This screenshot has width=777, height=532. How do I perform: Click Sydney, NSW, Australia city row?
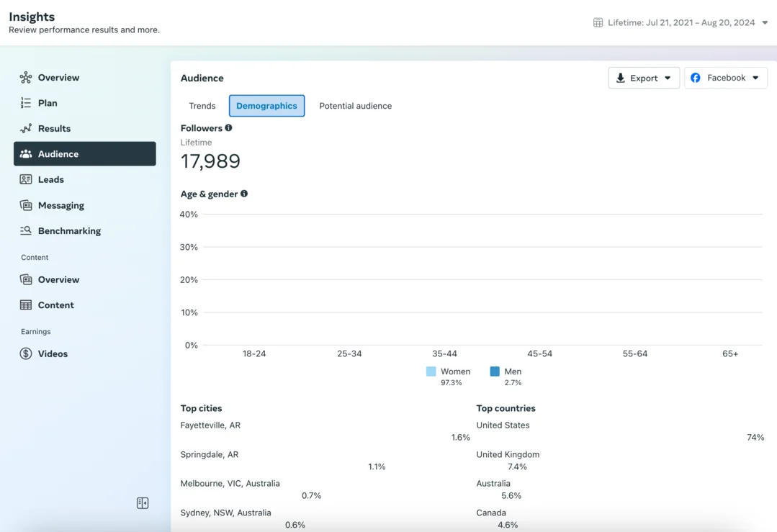pos(325,518)
